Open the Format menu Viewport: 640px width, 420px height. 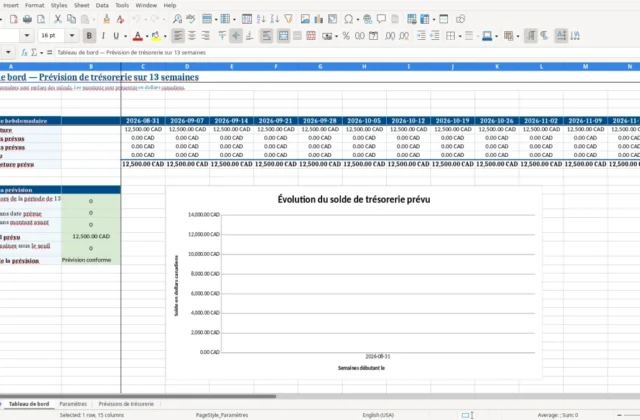(x=34, y=5)
